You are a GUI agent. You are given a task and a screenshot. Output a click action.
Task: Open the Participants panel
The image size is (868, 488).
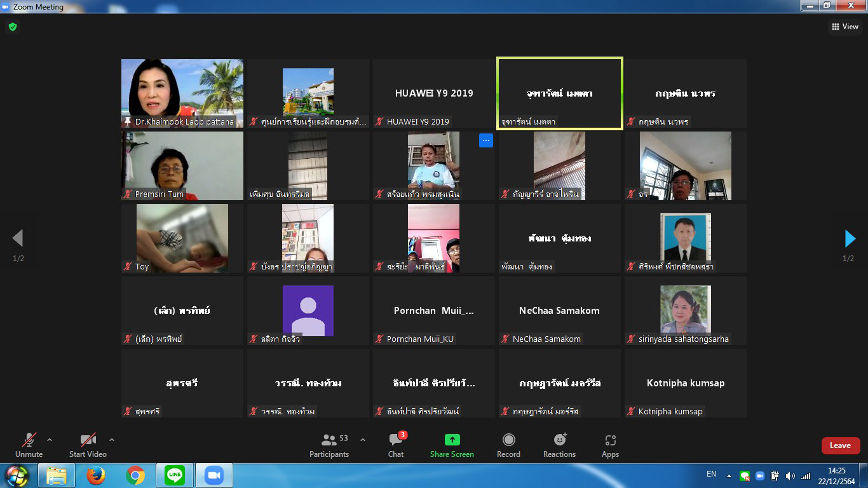[329, 445]
